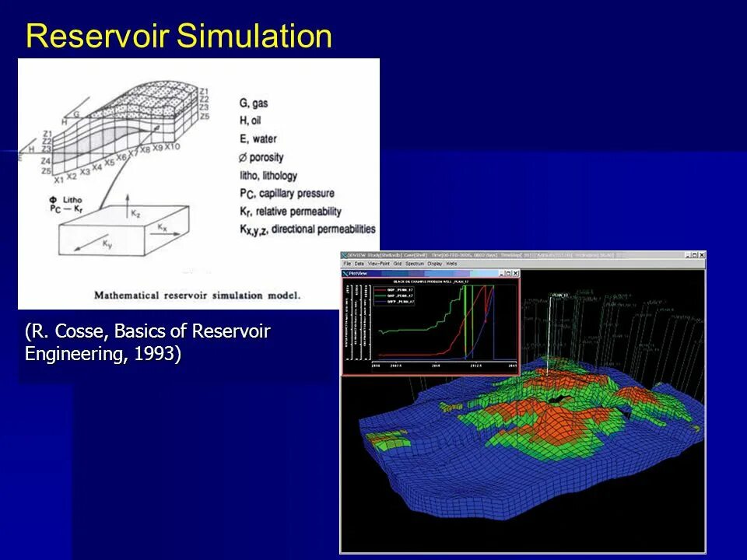Viewport: 747px width, 560px height.
Task: Click the 'directional permeabilities' legend line
Action: click(x=307, y=229)
